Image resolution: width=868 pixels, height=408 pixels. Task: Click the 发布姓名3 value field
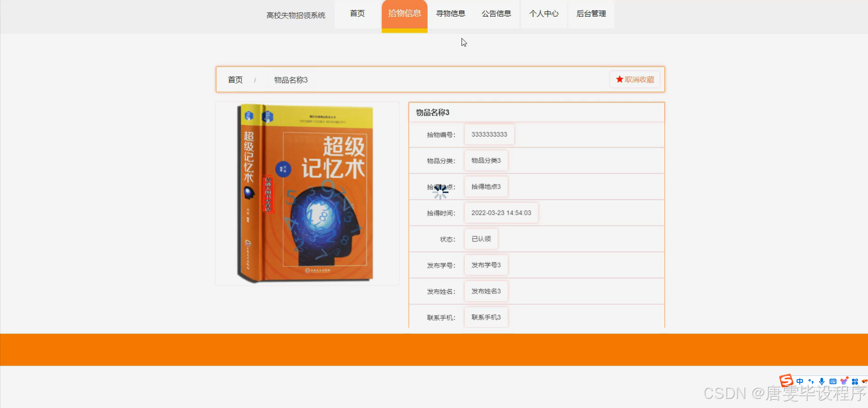[486, 291]
